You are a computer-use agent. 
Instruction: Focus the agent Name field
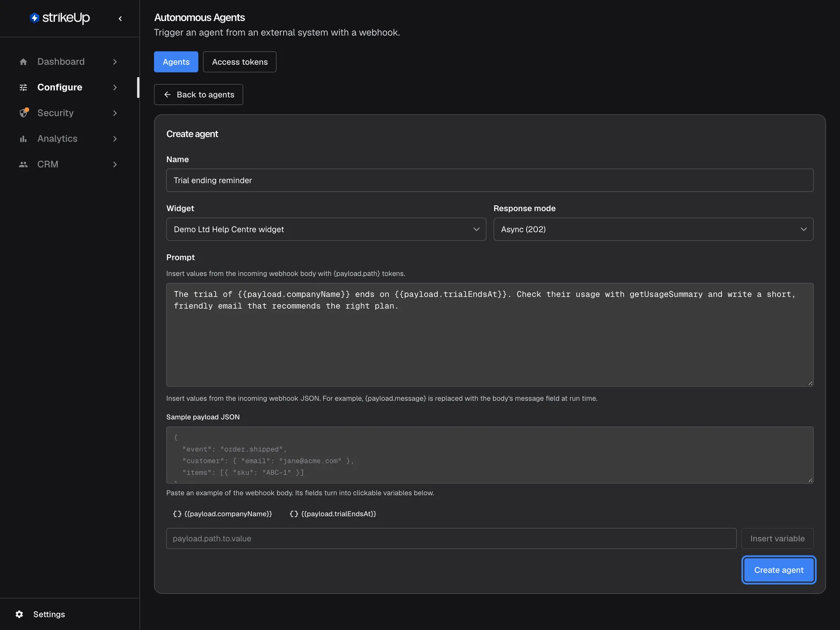click(490, 180)
